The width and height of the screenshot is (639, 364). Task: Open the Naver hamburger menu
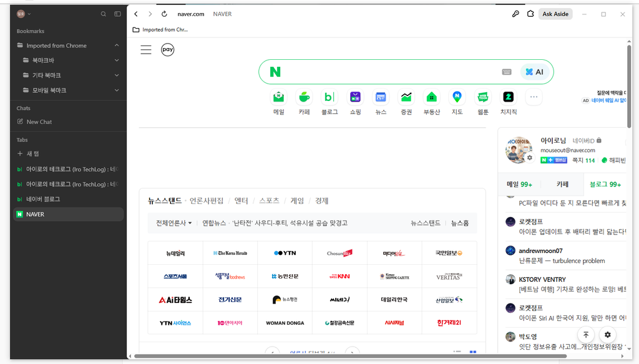146,50
